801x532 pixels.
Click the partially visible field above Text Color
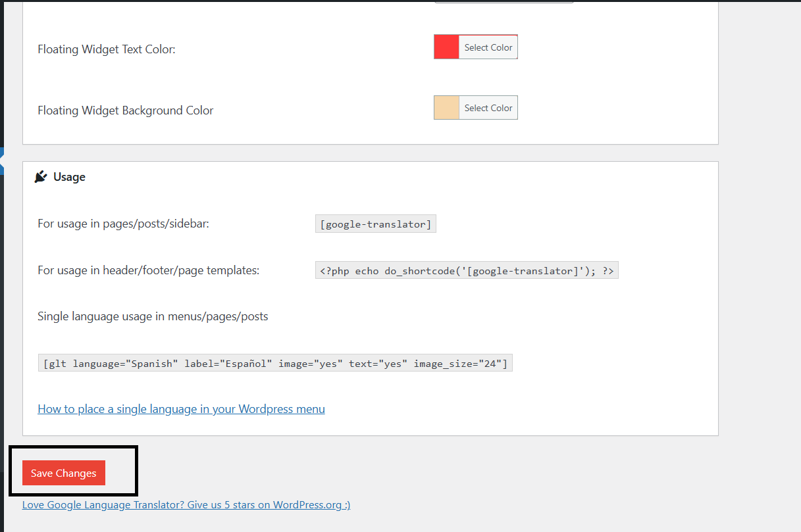click(504, 1)
